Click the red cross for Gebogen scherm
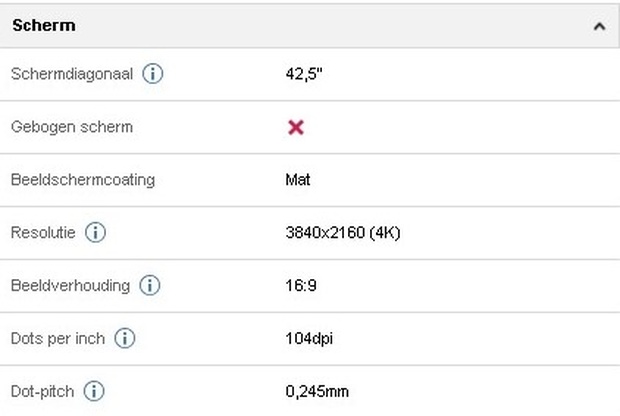Screen dimensions: 620x416 pyautogui.click(x=296, y=127)
